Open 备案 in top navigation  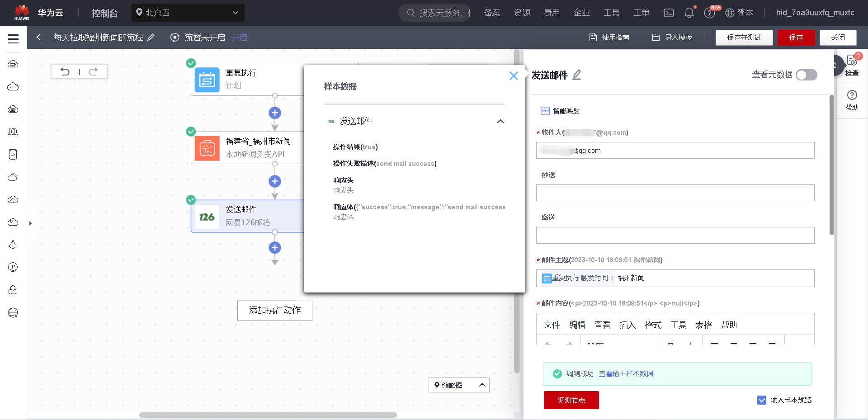(492, 13)
